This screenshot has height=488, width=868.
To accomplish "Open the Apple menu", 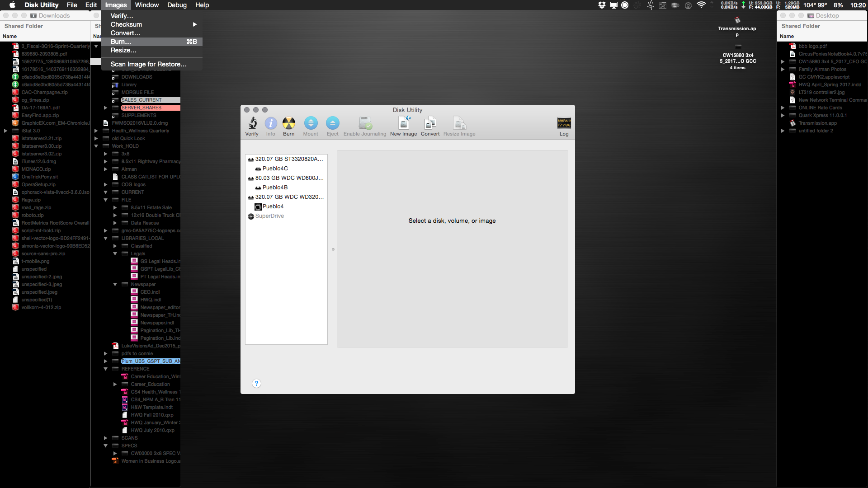I will pos(12,5).
